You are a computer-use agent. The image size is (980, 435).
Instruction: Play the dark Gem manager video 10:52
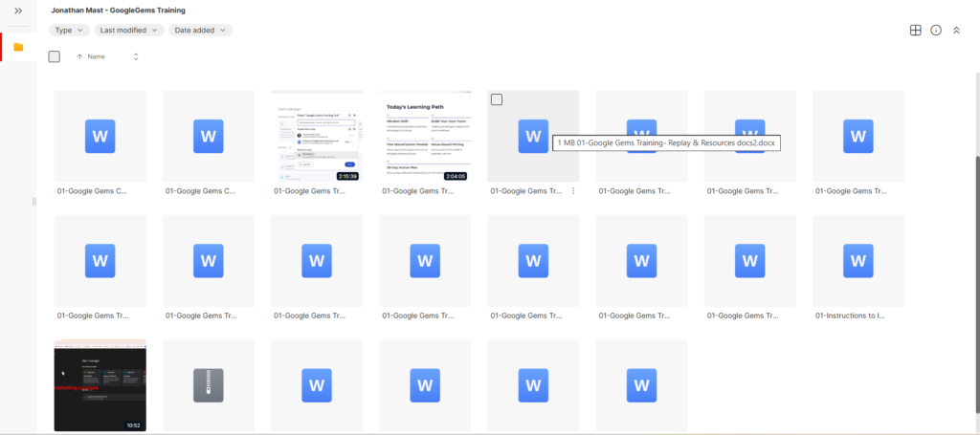click(100, 385)
